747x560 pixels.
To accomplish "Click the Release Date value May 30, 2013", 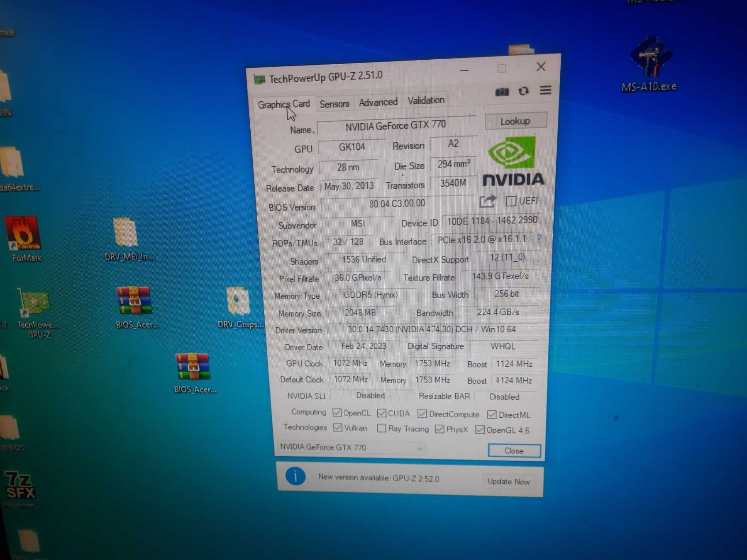I will click(x=349, y=186).
